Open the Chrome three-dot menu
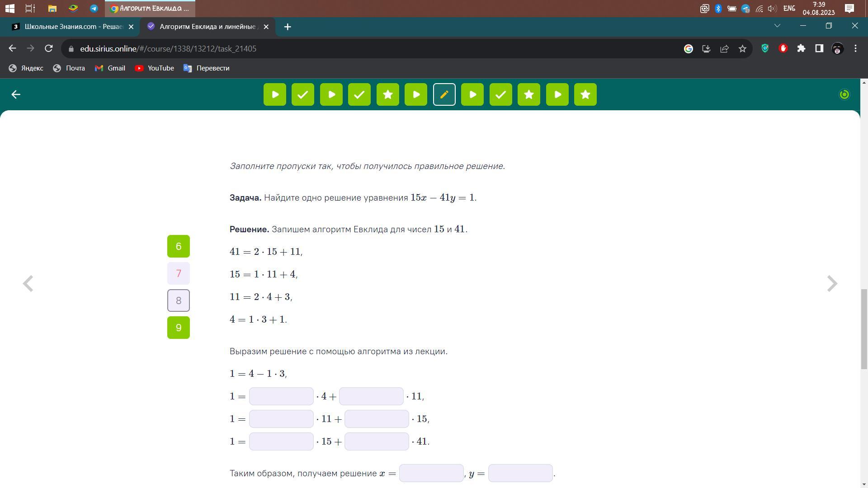Viewport: 868px width, 488px height. 855,49
